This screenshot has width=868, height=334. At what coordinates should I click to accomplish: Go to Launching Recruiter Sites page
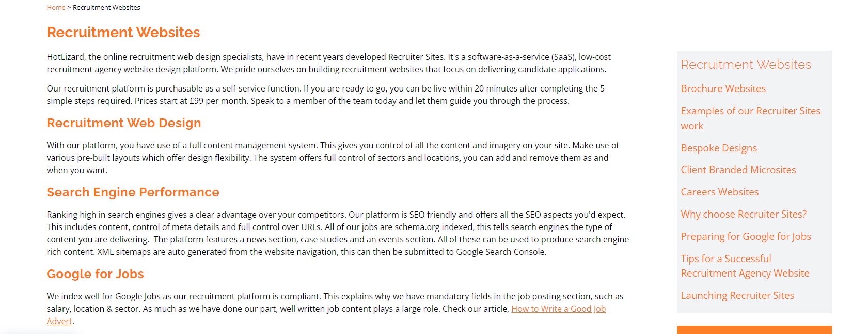click(737, 296)
